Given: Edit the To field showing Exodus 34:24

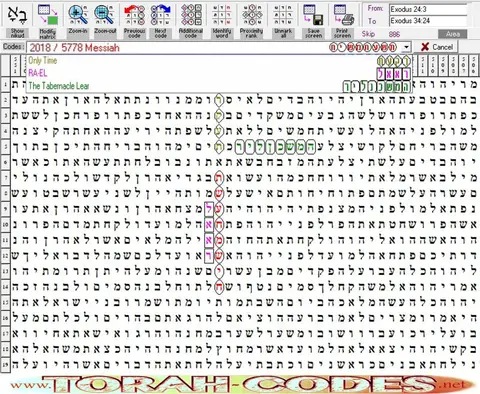Looking at the screenshot, I should pyautogui.click(x=428, y=21).
